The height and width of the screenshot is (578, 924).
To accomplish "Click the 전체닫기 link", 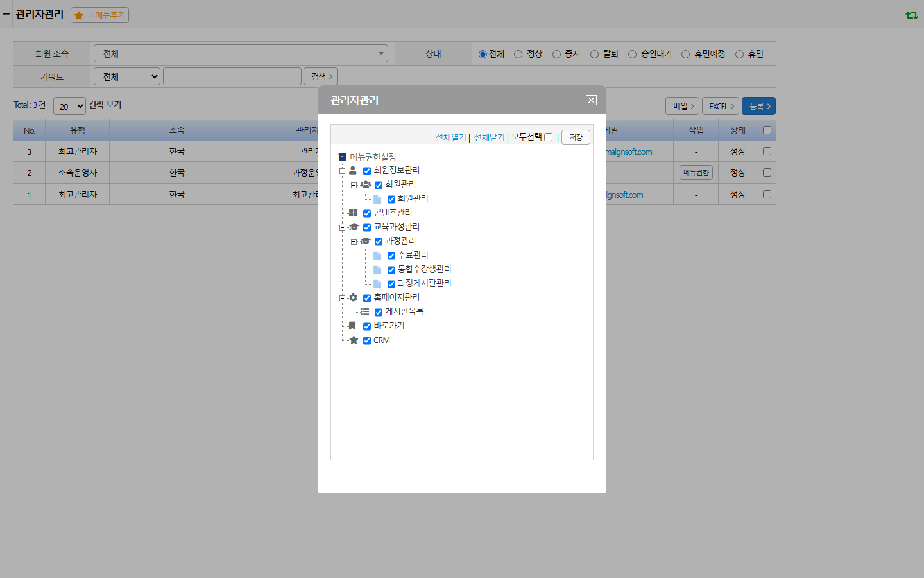I will coord(489,137).
